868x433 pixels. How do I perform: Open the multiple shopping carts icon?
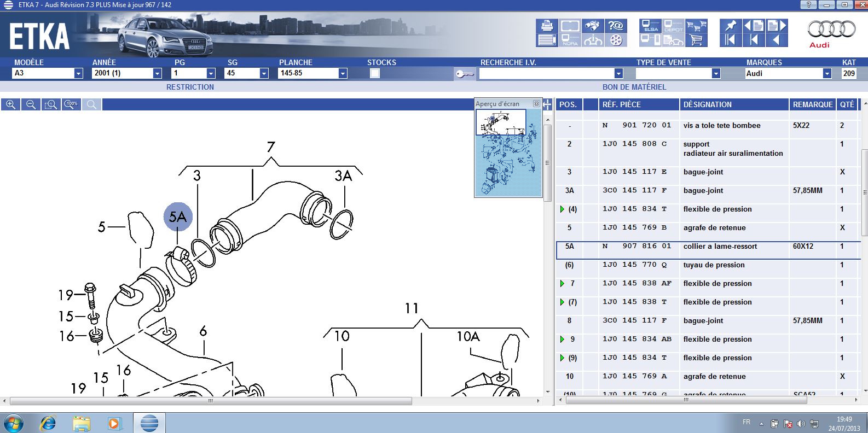click(696, 26)
